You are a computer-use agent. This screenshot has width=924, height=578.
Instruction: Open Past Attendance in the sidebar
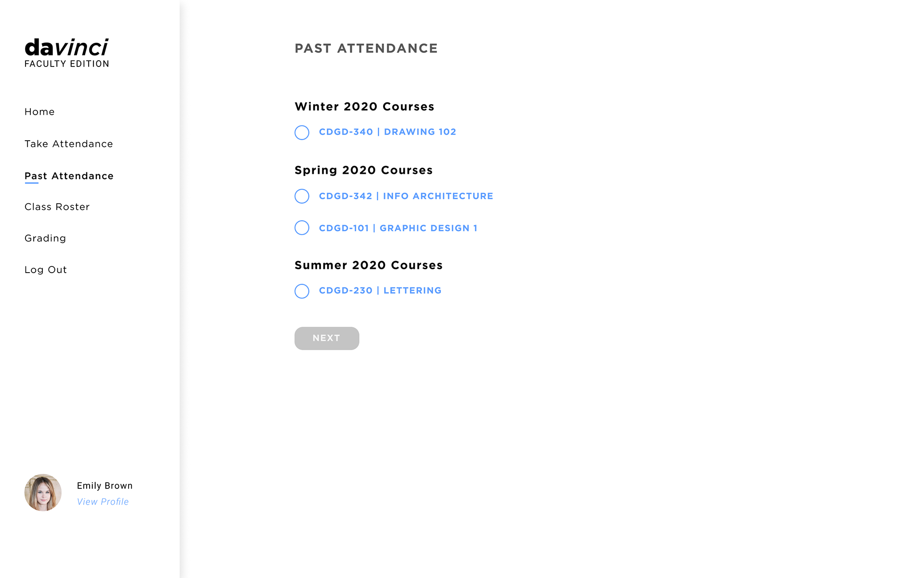click(69, 176)
